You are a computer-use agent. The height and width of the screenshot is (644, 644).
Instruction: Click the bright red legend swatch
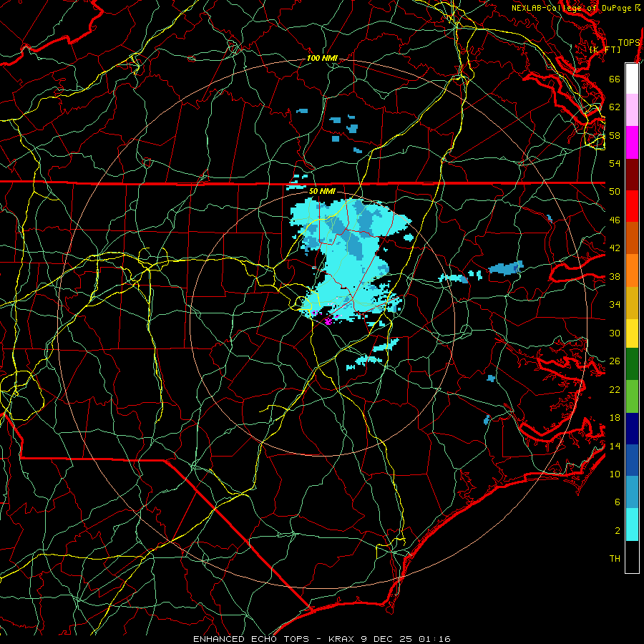tap(632, 206)
